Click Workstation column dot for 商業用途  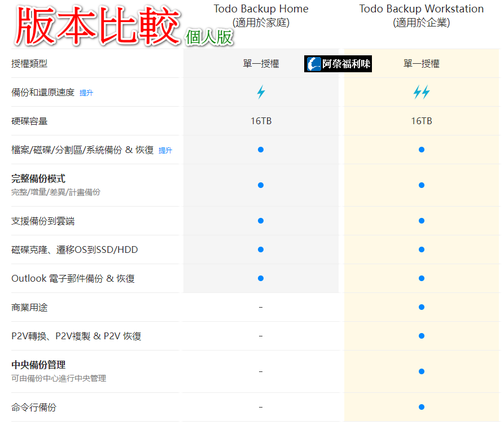tap(421, 307)
